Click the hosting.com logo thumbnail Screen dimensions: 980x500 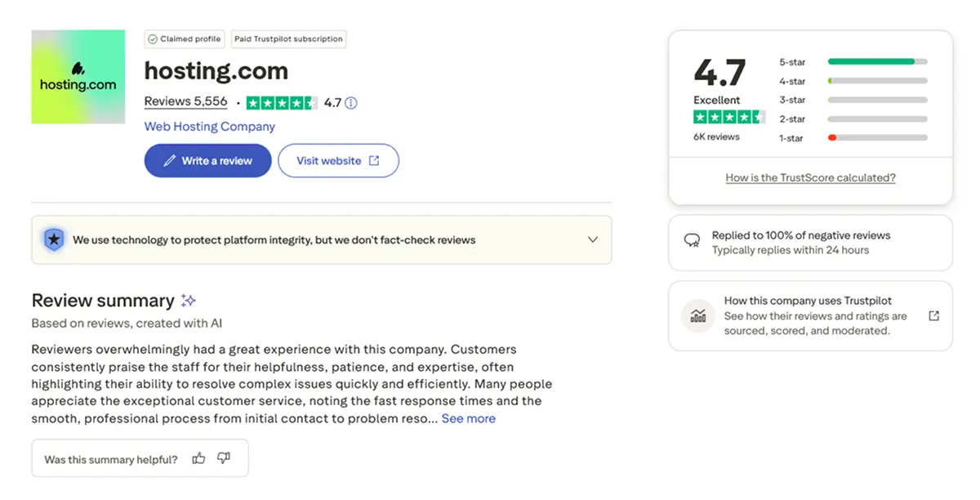pyautogui.click(x=78, y=76)
